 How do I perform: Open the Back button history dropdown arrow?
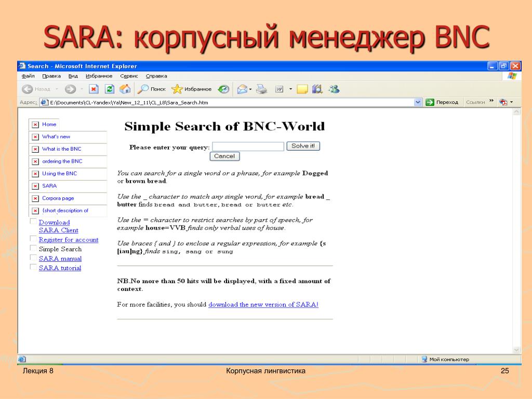coord(57,89)
